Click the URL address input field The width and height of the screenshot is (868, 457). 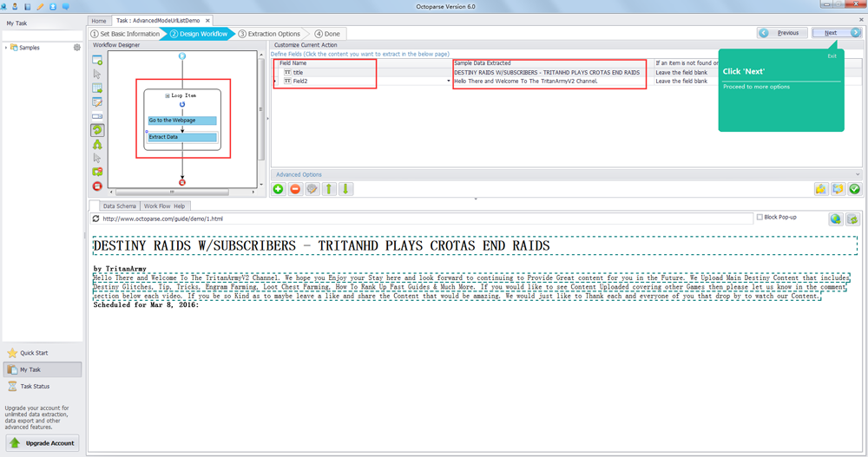coord(425,219)
